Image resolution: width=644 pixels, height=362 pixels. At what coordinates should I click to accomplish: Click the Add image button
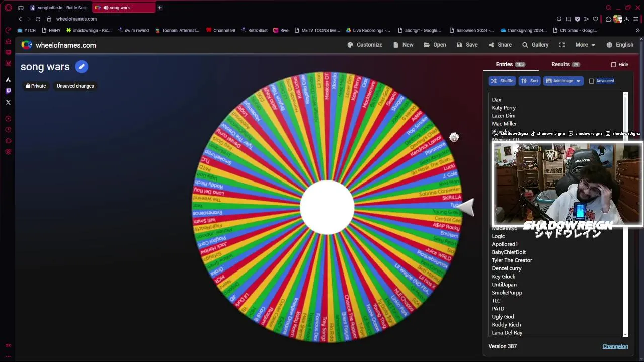[x=559, y=81]
